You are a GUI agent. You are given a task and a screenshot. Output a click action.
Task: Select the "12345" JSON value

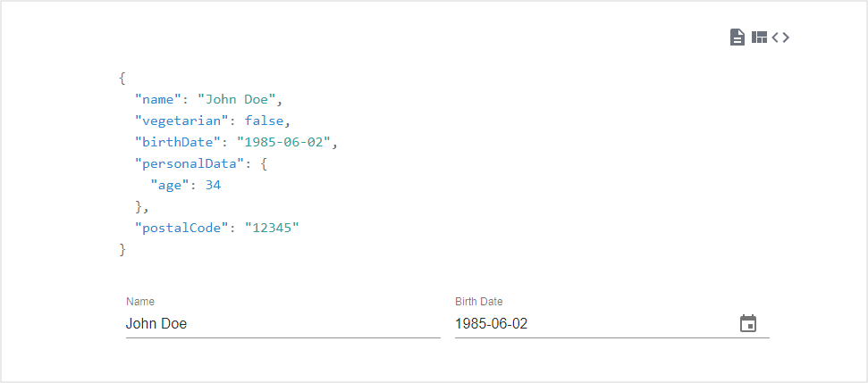coord(272,228)
